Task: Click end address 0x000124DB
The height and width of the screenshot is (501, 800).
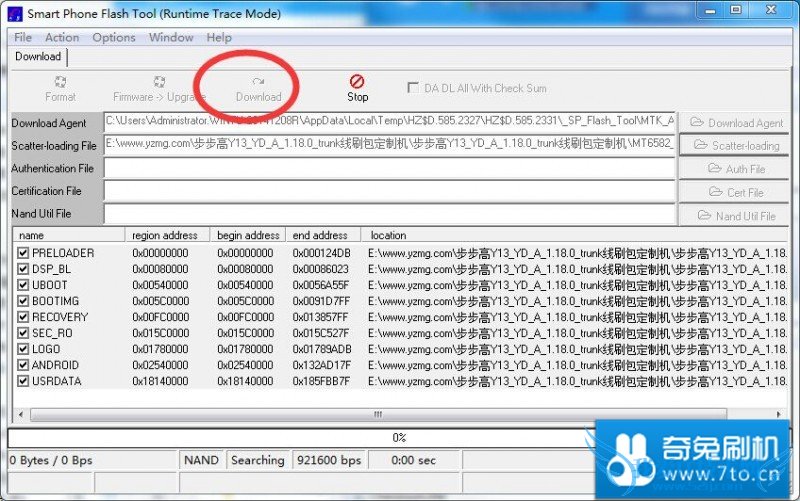Action: pos(322,253)
